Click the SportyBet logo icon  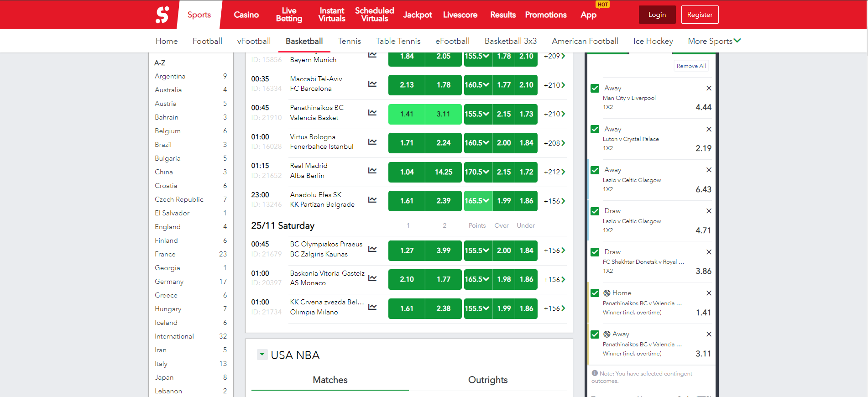[x=162, y=15]
